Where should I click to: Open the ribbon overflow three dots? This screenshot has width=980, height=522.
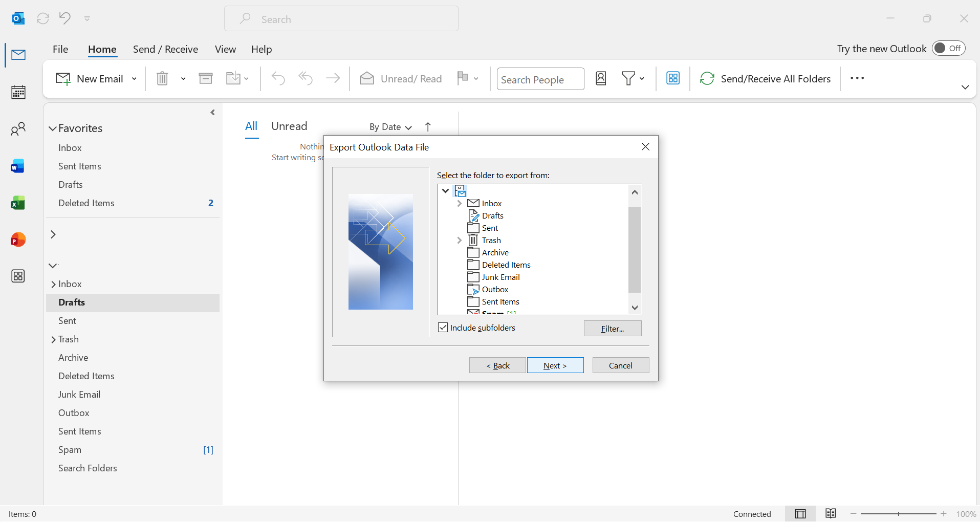pyautogui.click(x=857, y=78)
